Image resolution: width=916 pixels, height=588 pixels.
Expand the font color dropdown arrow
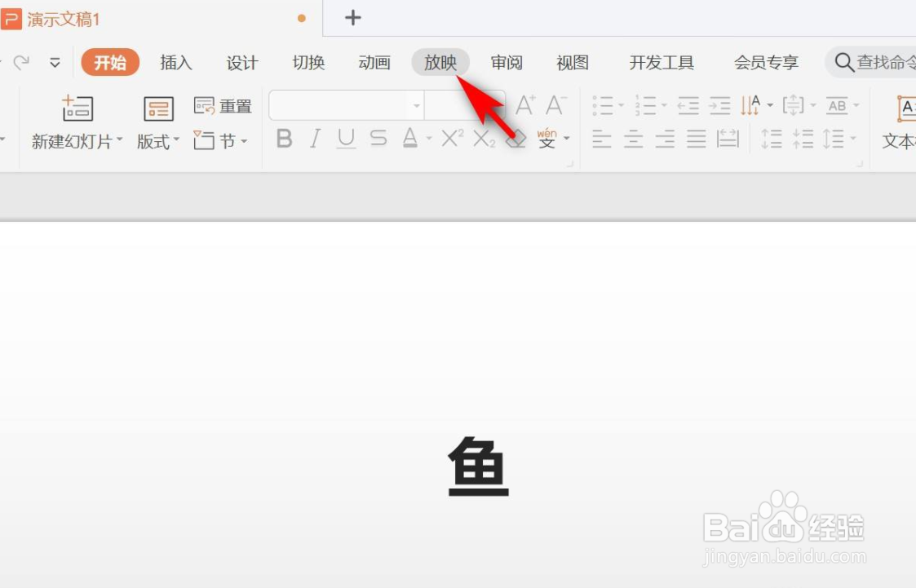[429, 139]
